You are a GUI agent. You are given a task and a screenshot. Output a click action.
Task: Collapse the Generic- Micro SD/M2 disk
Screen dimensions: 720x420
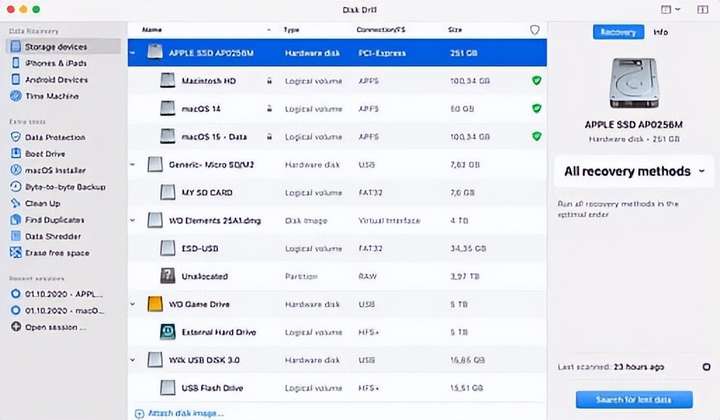133,164
